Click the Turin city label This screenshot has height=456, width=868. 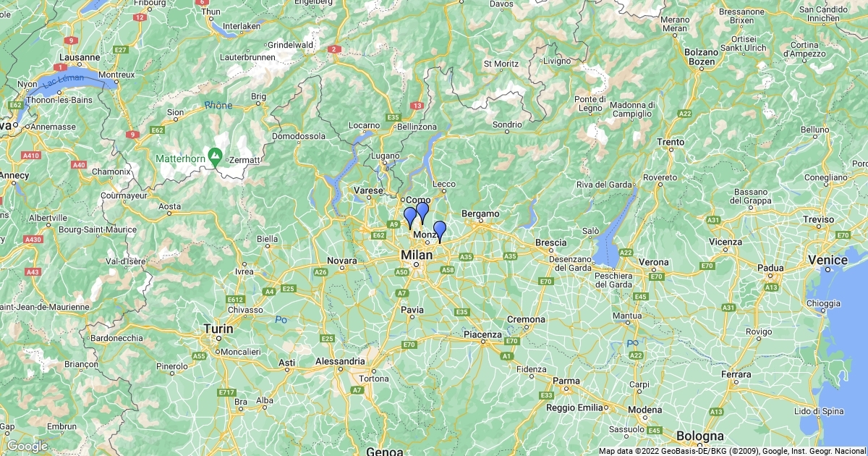tap(218, 328)
